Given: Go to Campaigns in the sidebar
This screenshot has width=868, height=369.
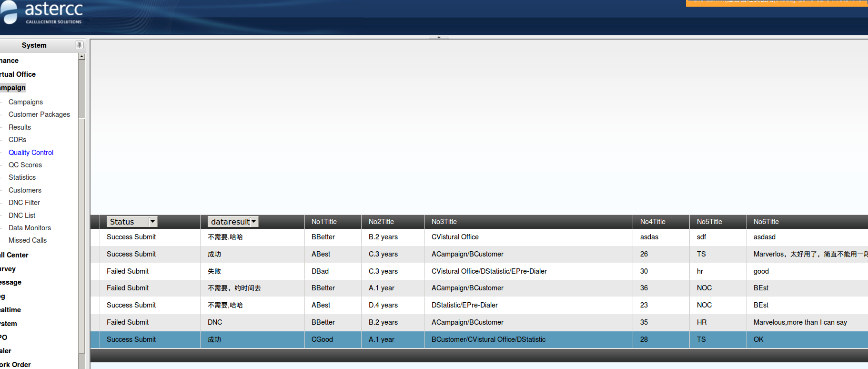Looking at the screenshot, I should coord(26,102).
